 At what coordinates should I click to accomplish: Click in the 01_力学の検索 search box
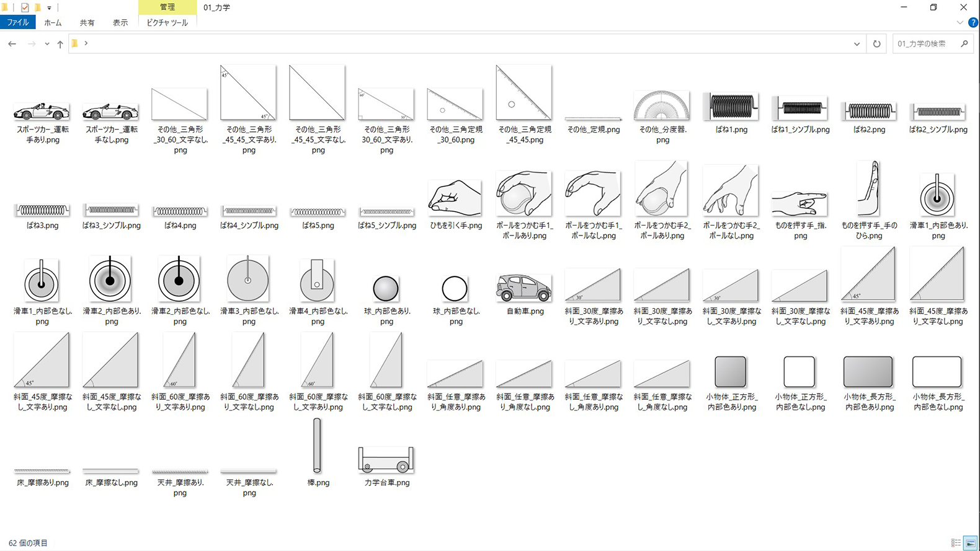pyautogui.click(x=924, y=44)
